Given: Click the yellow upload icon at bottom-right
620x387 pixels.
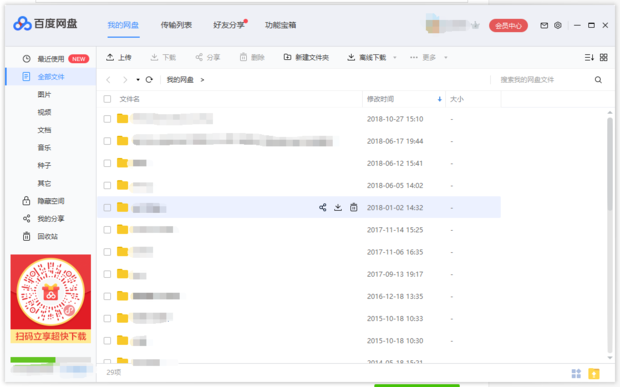Looking at the screenshot, I should [594, 373].
